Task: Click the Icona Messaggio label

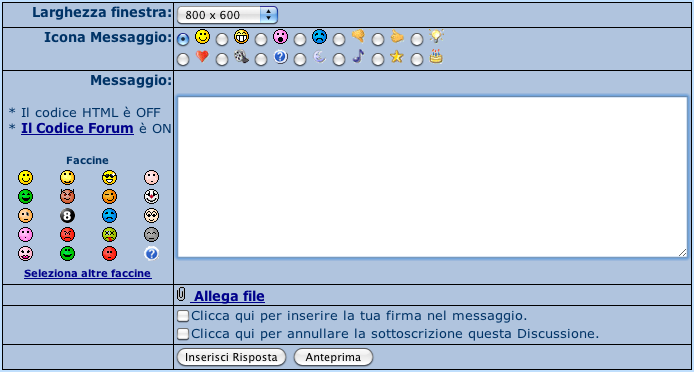Action: (x=108, y=38)
